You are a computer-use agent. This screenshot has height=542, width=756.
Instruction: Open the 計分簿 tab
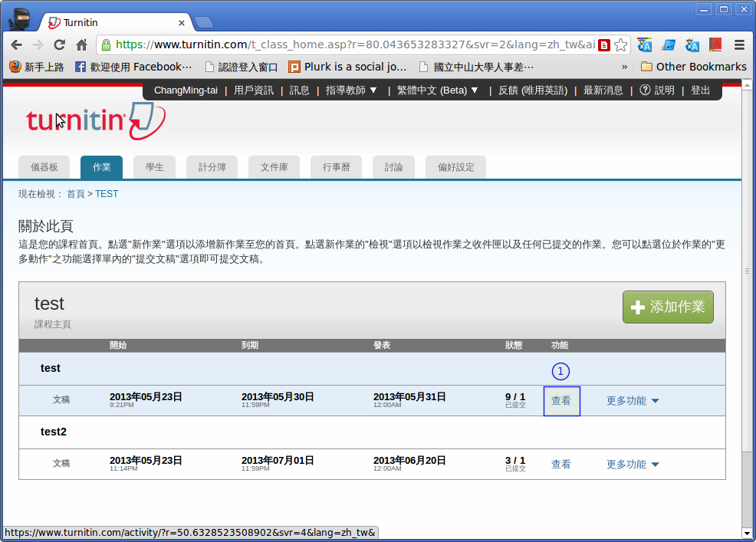point(211,167)
